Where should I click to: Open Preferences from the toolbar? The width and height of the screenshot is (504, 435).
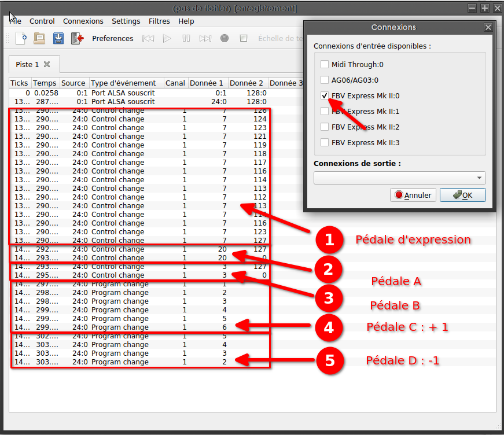(112, 39)
